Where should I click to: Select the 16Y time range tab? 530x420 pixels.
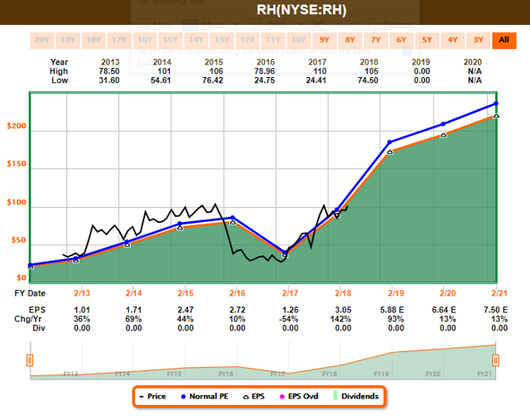tap(145, 41)
